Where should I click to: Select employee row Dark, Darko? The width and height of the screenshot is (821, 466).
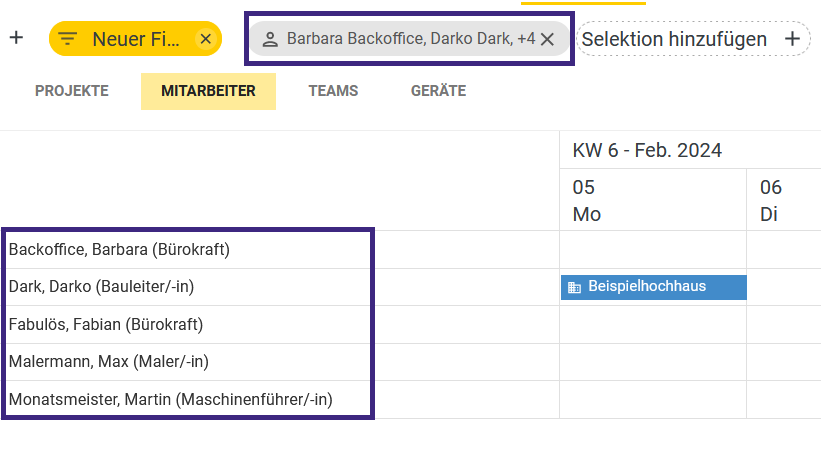101,287
